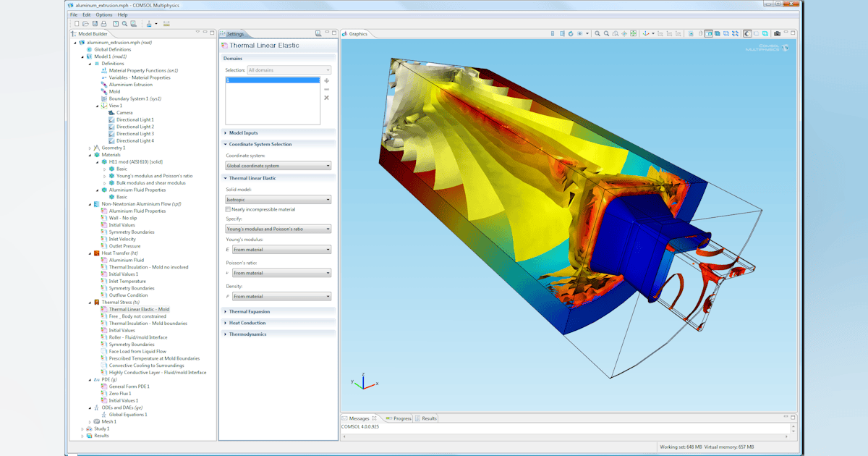Enable the Nearly incompressible material checkbox
868x456 pixels.
coord(229,209)
